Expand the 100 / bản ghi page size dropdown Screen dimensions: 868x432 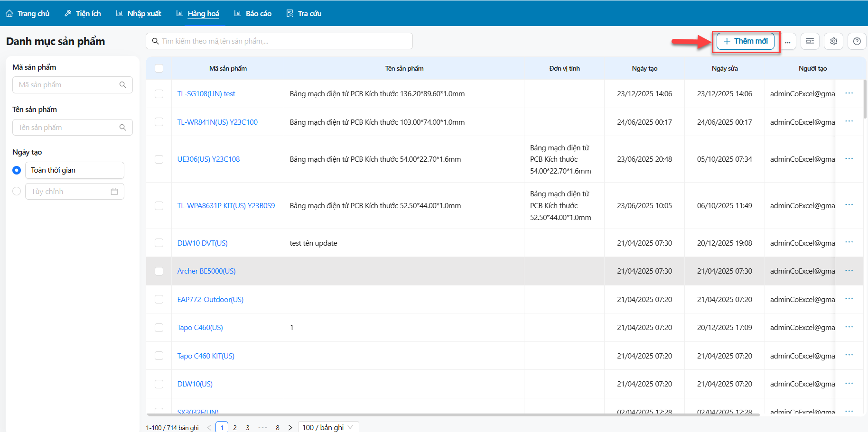(328, 427)
